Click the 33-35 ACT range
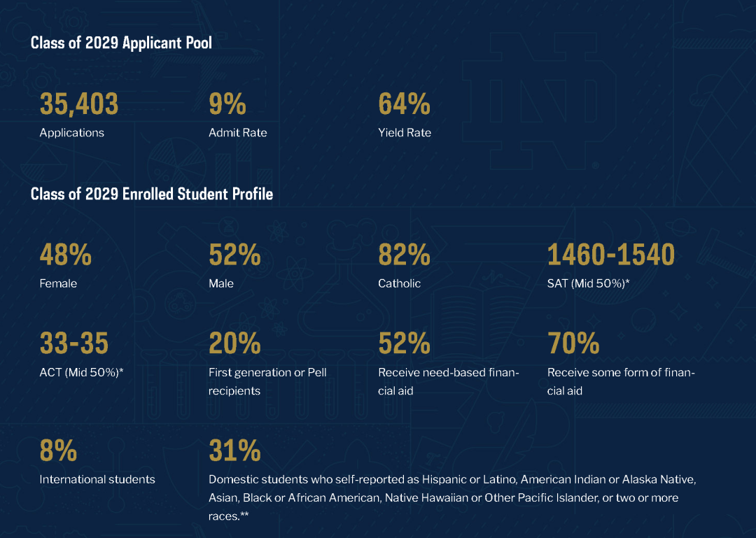 click(x=74, y=344)
